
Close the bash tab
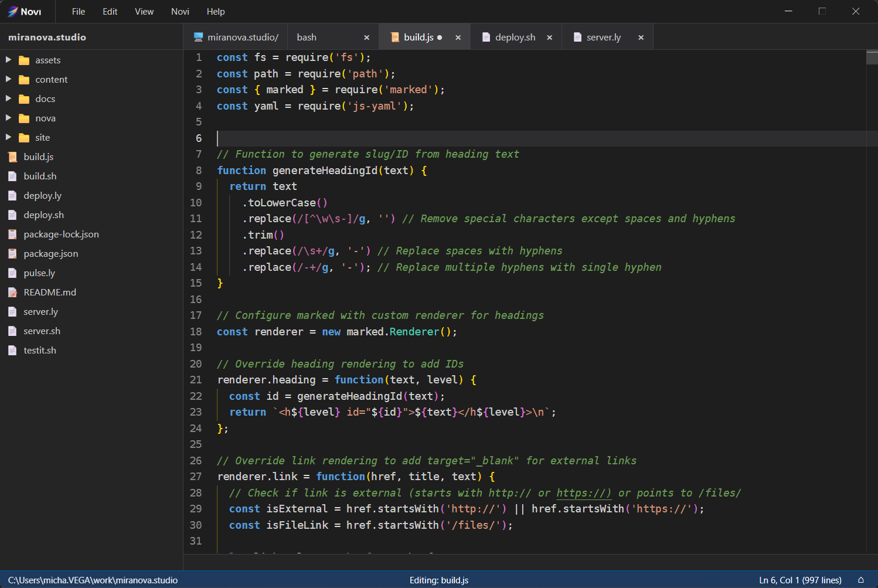pyautogui.click(x=367, y=36)
